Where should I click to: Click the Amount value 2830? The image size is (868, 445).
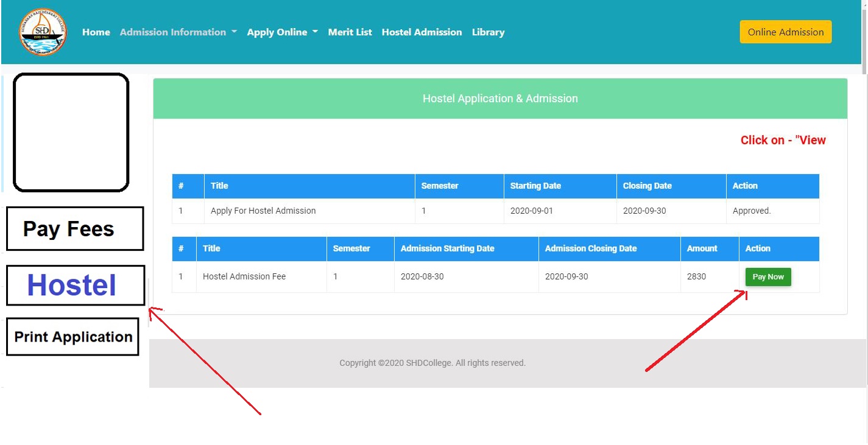696,277
